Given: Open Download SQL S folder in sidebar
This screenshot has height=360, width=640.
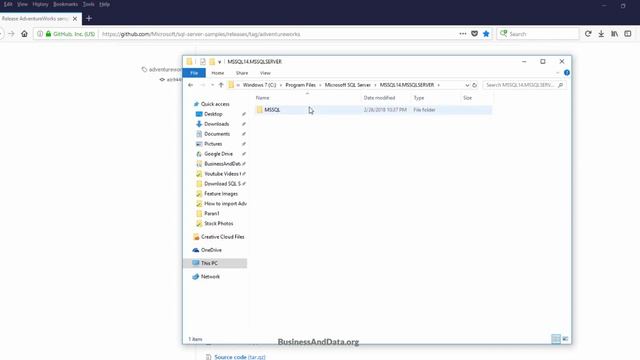Looking at the screenshot, I should click(x=222, y=184).
